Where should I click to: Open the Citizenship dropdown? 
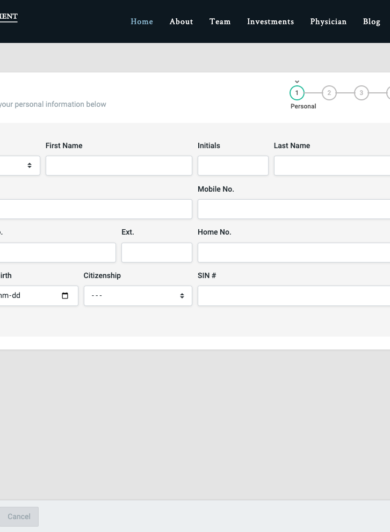(x=138, y=296)
